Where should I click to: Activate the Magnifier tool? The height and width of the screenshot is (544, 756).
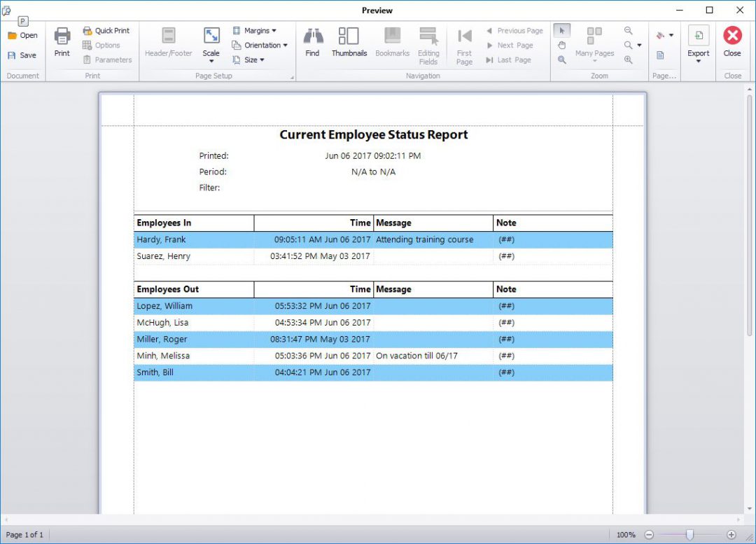pyautogui.click(x=561, y=59)
